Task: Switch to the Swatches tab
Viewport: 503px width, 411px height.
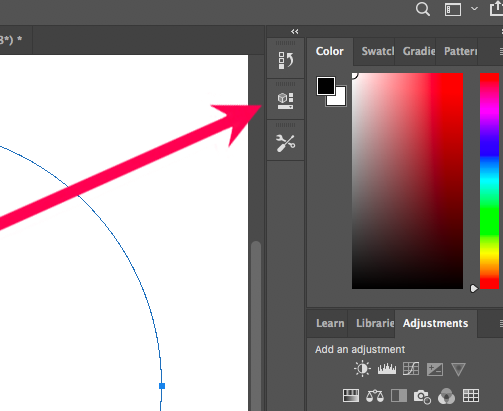Action: point(378,51)
